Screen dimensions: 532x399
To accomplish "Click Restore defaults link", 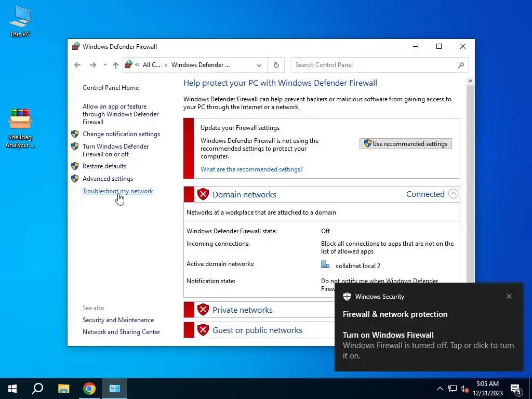I will pyautogui.click(x=104, y=166).
